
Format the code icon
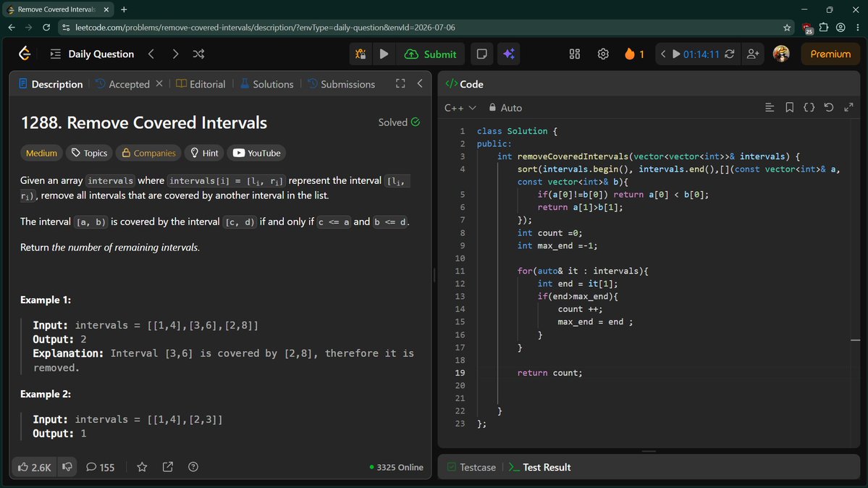click(770, 107)
